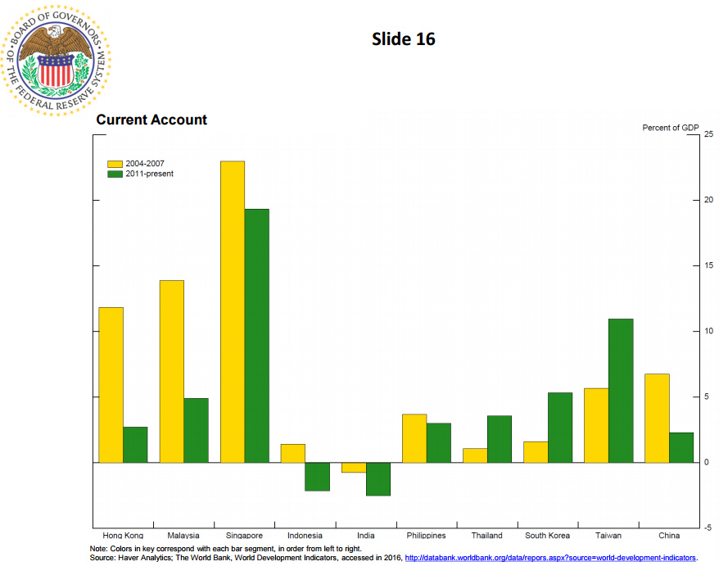Image resolution: width=728 pixels, height=566 pixels.
Task: Click Malaysia's yellow 2004-2007 bar
Action: click(172, 371)
